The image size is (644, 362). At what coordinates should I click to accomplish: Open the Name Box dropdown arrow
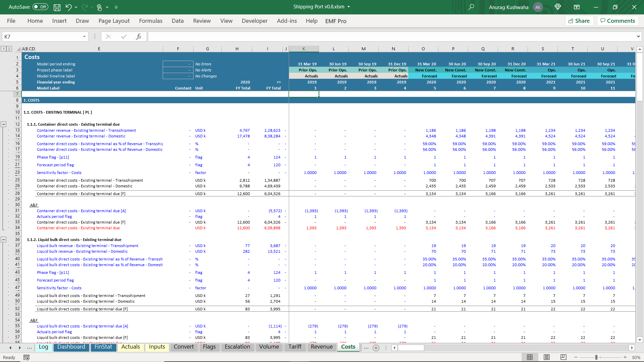coord(84,37)
